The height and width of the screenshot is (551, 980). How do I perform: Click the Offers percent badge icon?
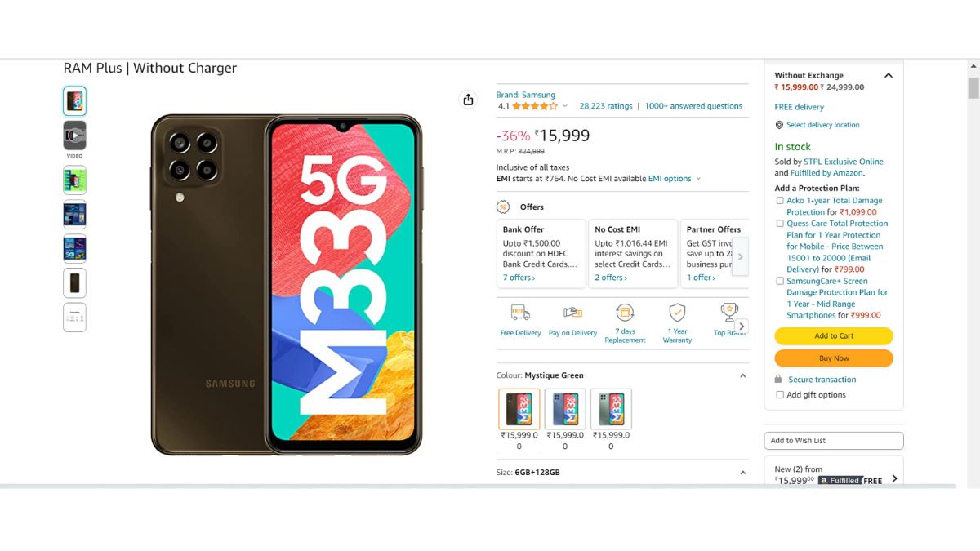point(504,207)
